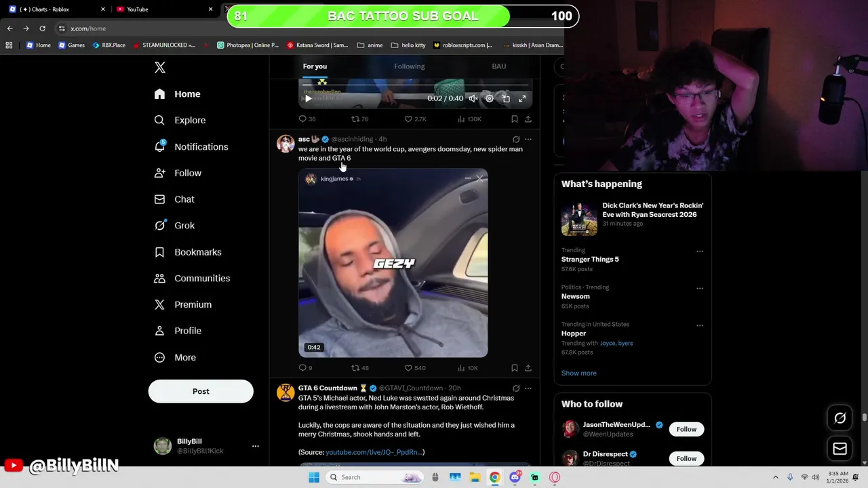The width and height of the screenshot is (868, 488).
Task: Enter fullscreen on top video
Action: (x=522, y=98)
